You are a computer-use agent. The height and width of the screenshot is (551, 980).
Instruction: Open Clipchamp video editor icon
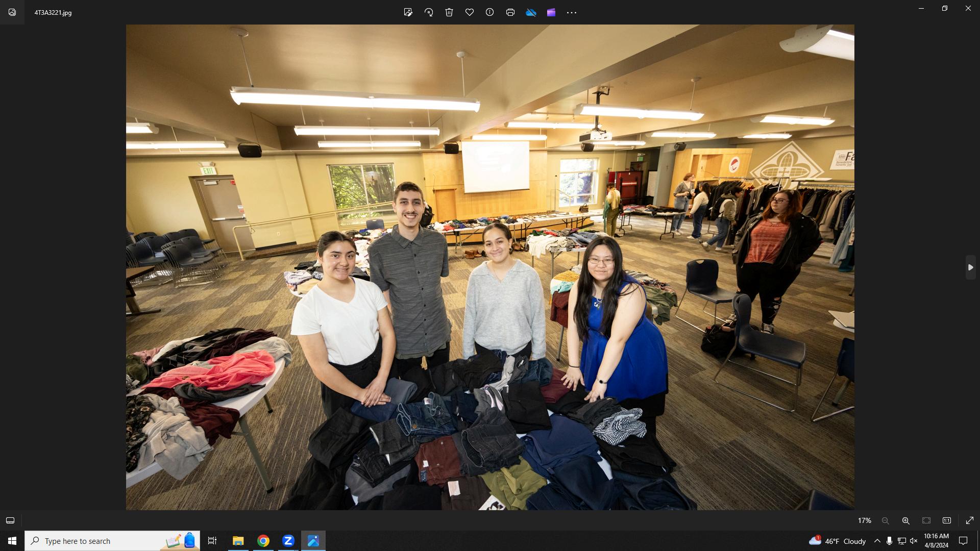(551, 12)
